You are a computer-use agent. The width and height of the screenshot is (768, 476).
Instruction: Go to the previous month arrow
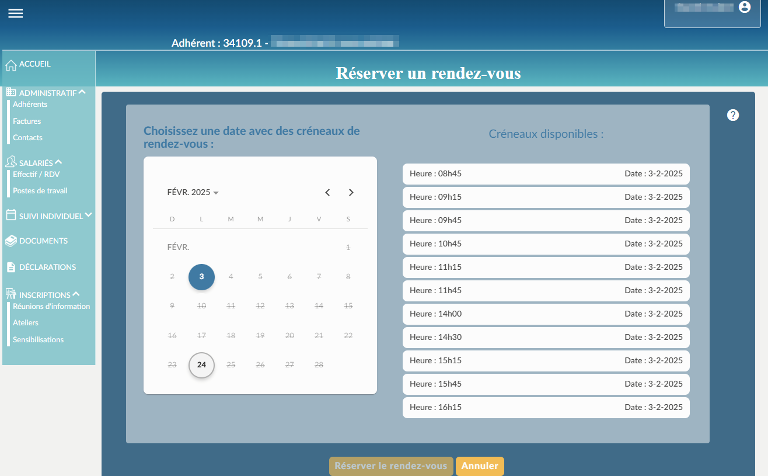(x=327, y=192)
